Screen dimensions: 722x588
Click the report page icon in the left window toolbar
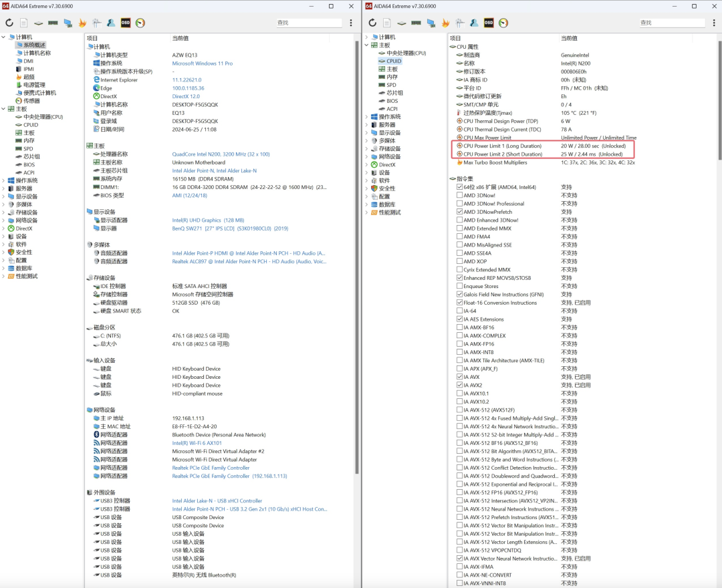24,23
